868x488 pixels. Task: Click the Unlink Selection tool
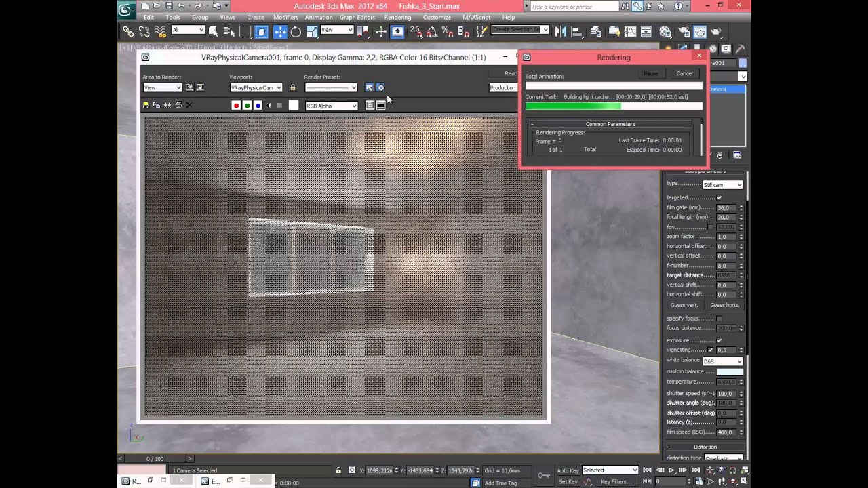coord(144,31)
